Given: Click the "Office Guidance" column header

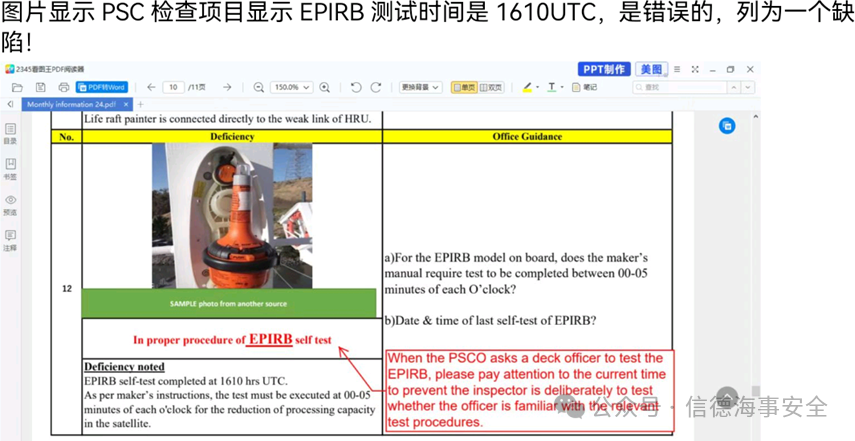Looking at the screenshot, I should tap(527, 136).
